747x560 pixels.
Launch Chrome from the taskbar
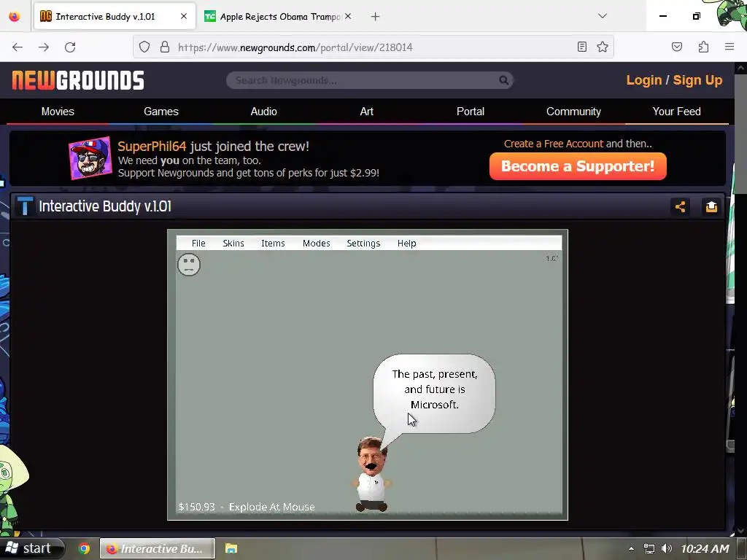click(85, 548)
